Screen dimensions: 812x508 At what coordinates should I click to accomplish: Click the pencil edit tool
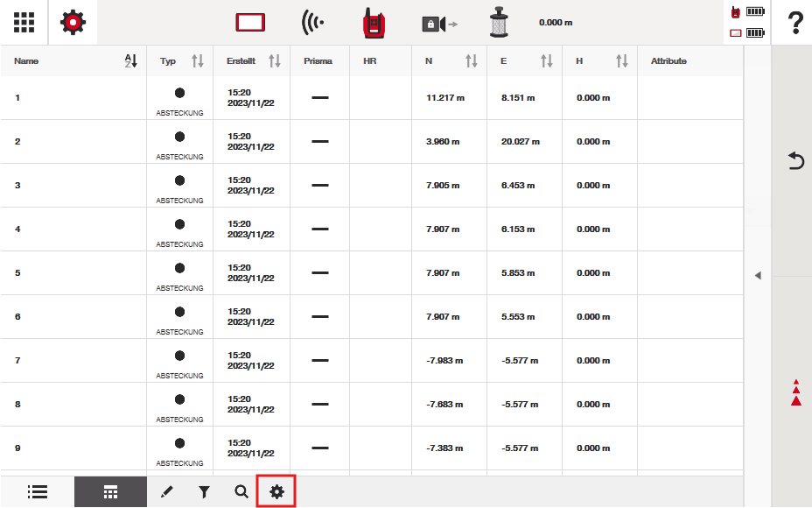[x=167, y=492]
